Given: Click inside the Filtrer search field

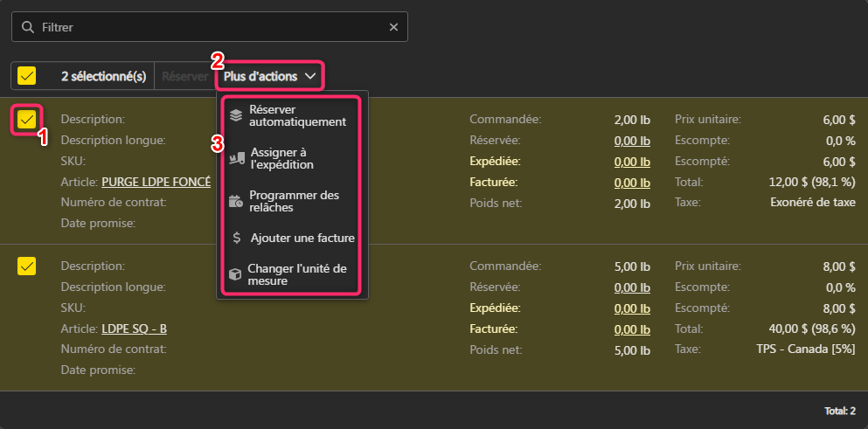Looking at the screenshot, I should (x=210, y=27).
